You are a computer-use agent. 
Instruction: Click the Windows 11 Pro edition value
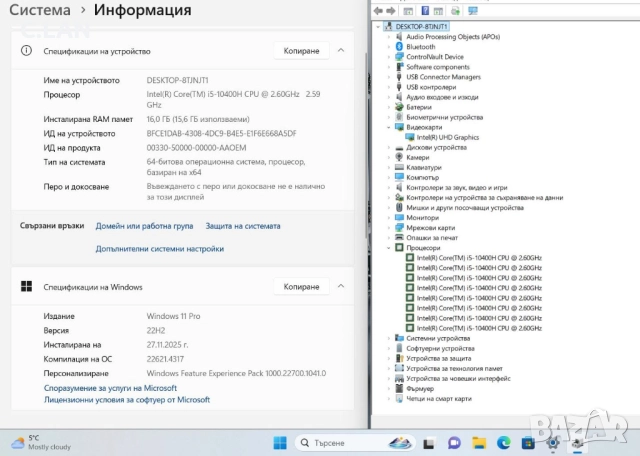[173, 316]
